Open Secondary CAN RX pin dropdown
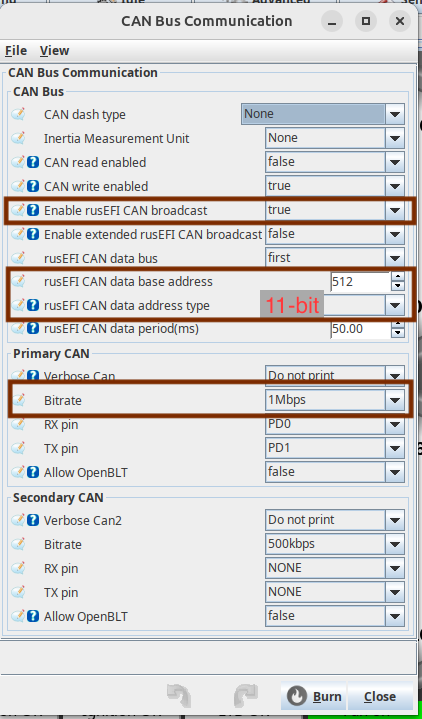 [x=335, y=568]
